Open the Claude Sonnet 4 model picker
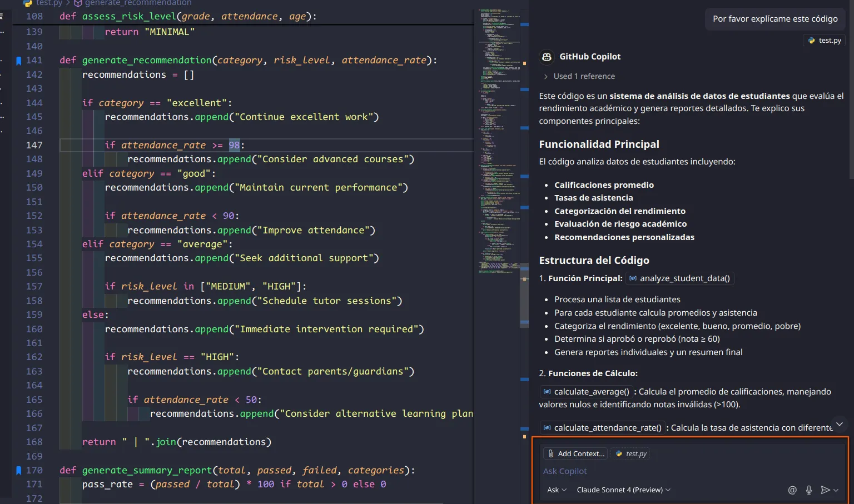The width and height of the screenshot is (854, 504). coord(623,490)
